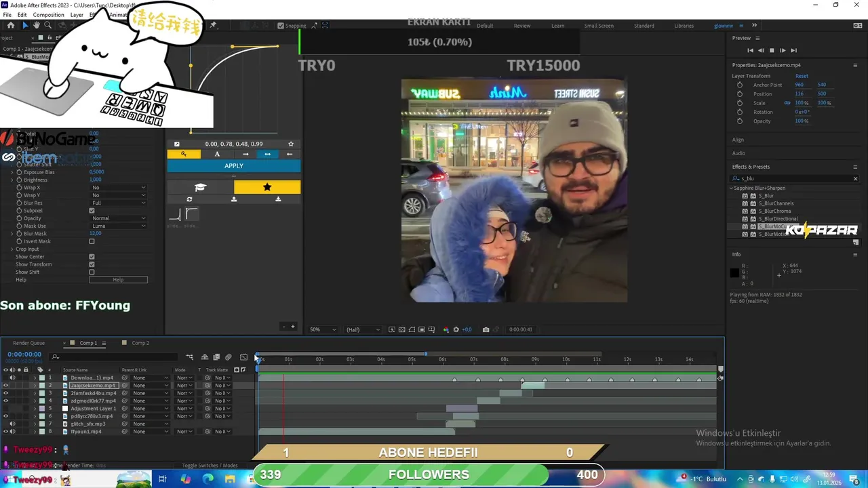Stop playback in Preview panel
The width and height of the screenshot is (868, 488).
[x=772, y=50]
